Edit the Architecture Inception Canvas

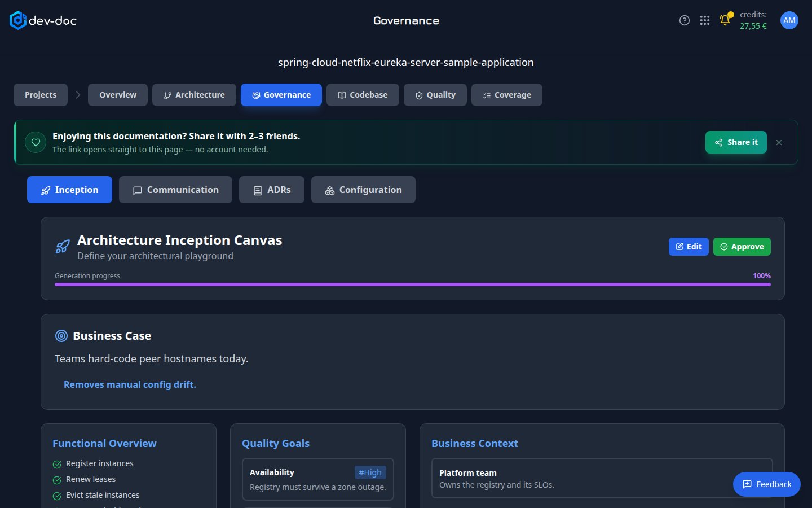[689, 247]
